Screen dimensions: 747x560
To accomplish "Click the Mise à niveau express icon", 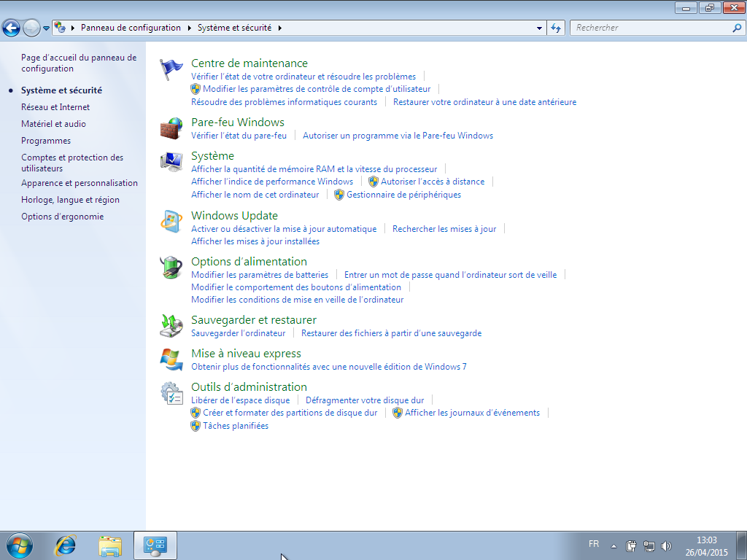I will pyautogui.click(x=171, y=359).
